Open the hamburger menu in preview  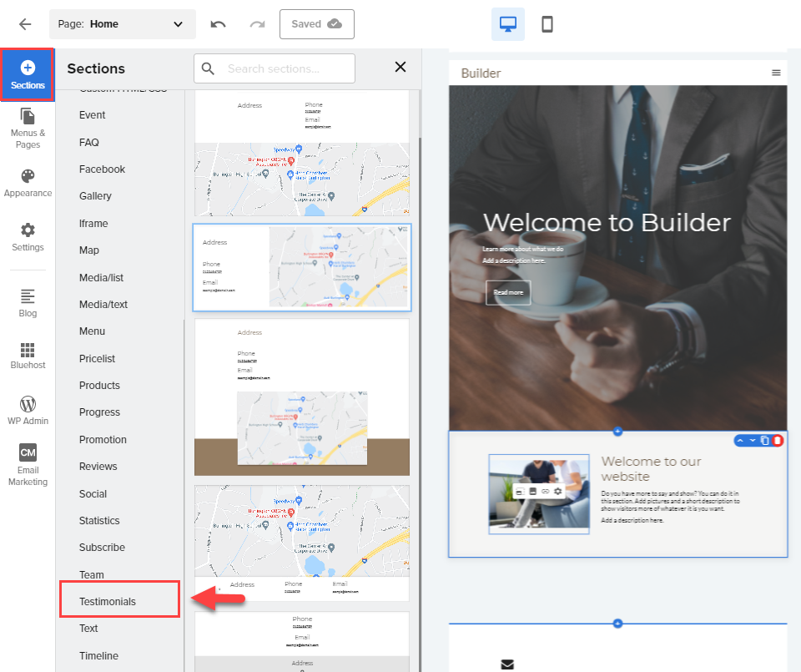tap(776, 73)
